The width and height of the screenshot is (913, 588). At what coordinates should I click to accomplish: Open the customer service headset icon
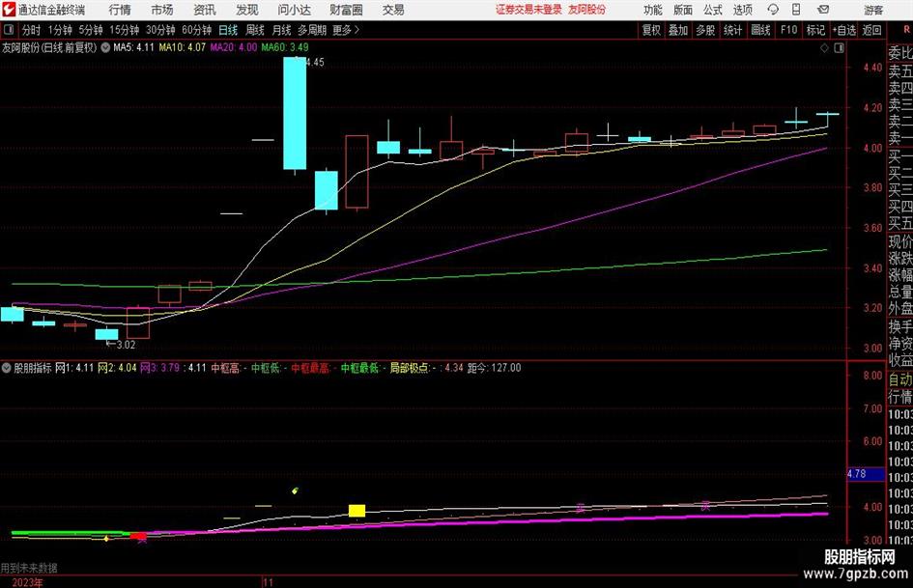pyautogui.click(x=773, y=10)
